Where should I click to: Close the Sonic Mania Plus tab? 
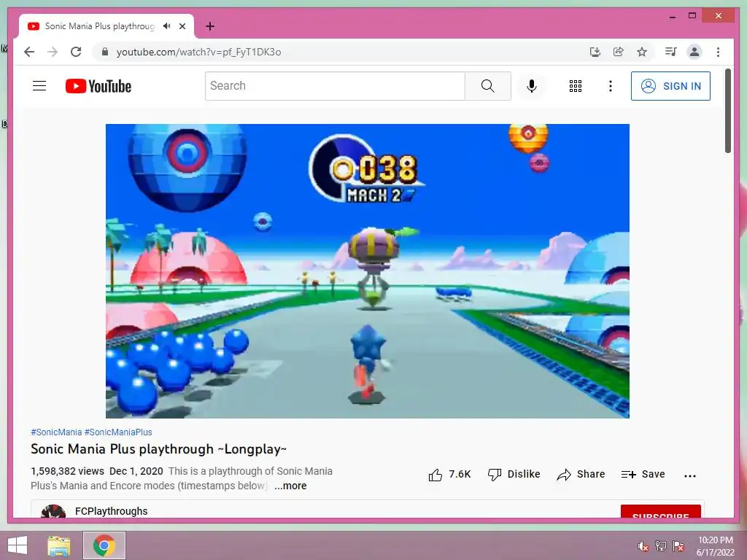[x=182, y=26]
